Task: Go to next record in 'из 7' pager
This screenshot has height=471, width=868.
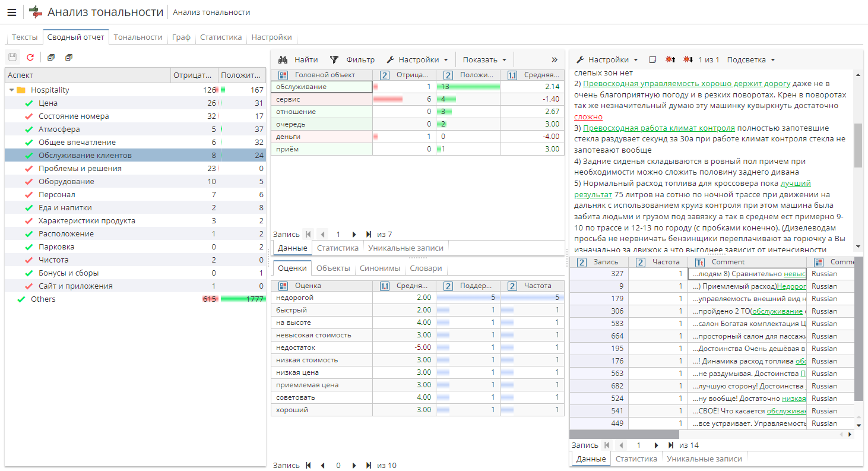Action: tap(354, 235)
